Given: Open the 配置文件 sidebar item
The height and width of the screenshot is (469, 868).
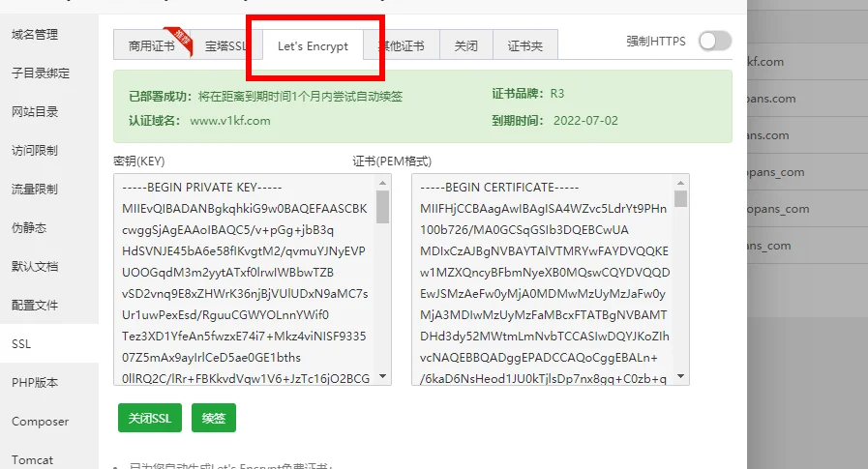Looking at the screenshot, I should pyautogui.click(x=35, y=306).
